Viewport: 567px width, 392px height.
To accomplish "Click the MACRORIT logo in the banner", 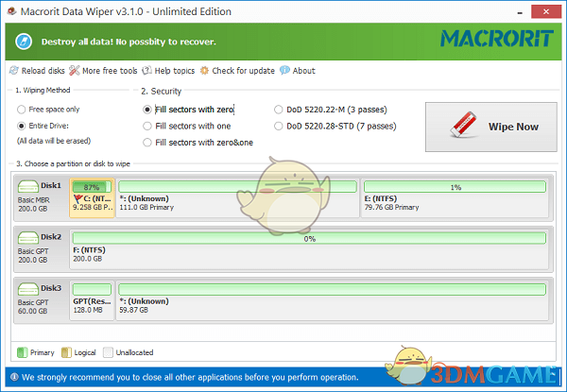I will 497,39.
